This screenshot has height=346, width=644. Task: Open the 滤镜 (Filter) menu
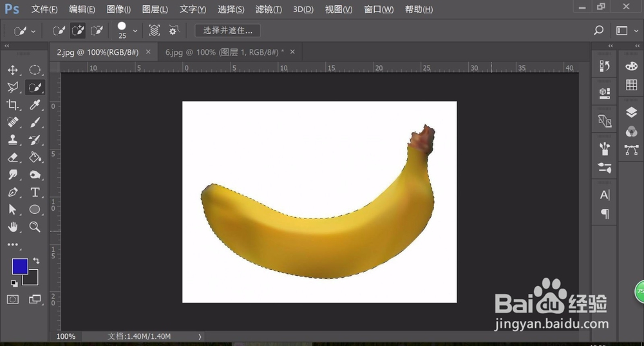pyautogui.click(x=269, y=9)
